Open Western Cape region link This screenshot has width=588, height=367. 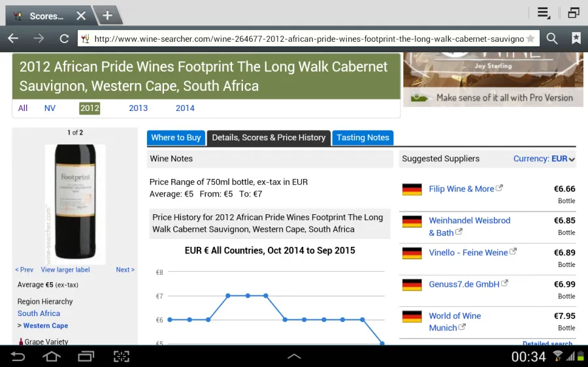pos(46,326)
